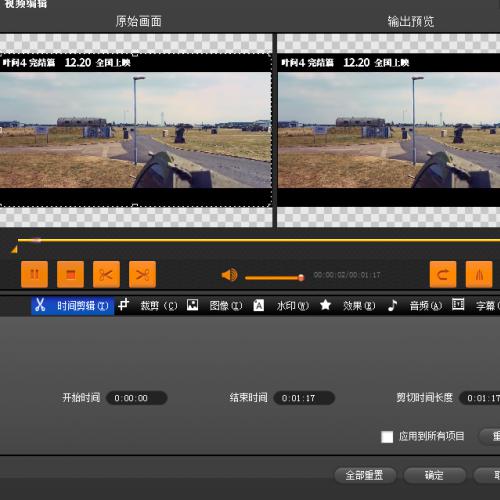Switch to the 裁剪 (C) tab
The width and height of the screenshot is (500, 500).
coord(148,306)
